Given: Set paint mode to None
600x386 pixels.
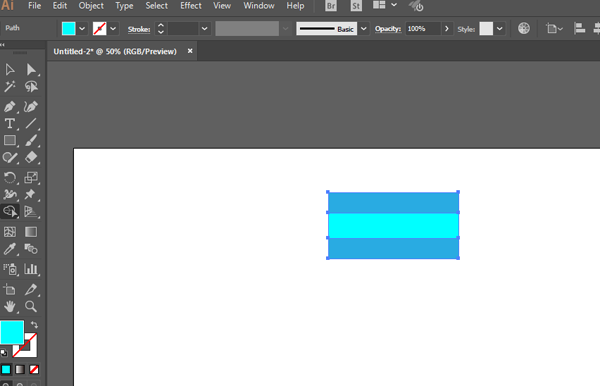Looking at the screenshot, I should point(34,370).
